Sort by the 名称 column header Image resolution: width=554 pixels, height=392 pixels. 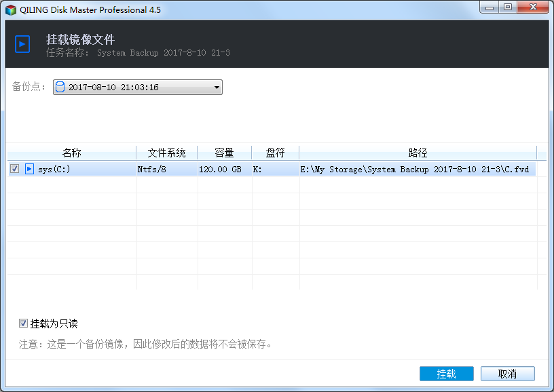(72, 153)
